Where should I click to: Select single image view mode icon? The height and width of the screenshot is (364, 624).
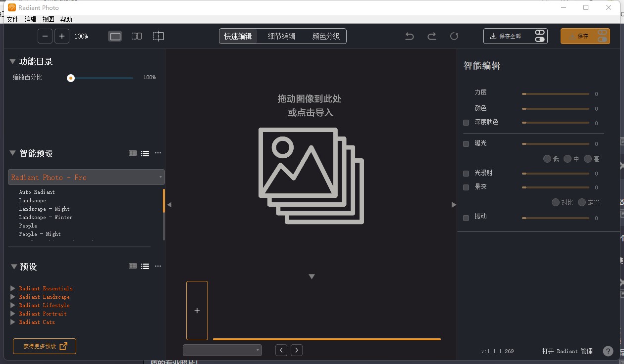pos(115,36)
